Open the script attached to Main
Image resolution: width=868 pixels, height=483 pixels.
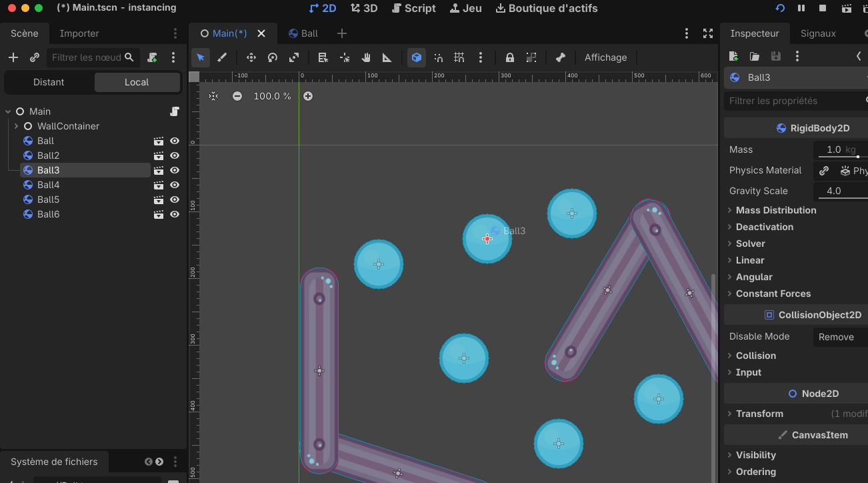[x=175, y=111]
